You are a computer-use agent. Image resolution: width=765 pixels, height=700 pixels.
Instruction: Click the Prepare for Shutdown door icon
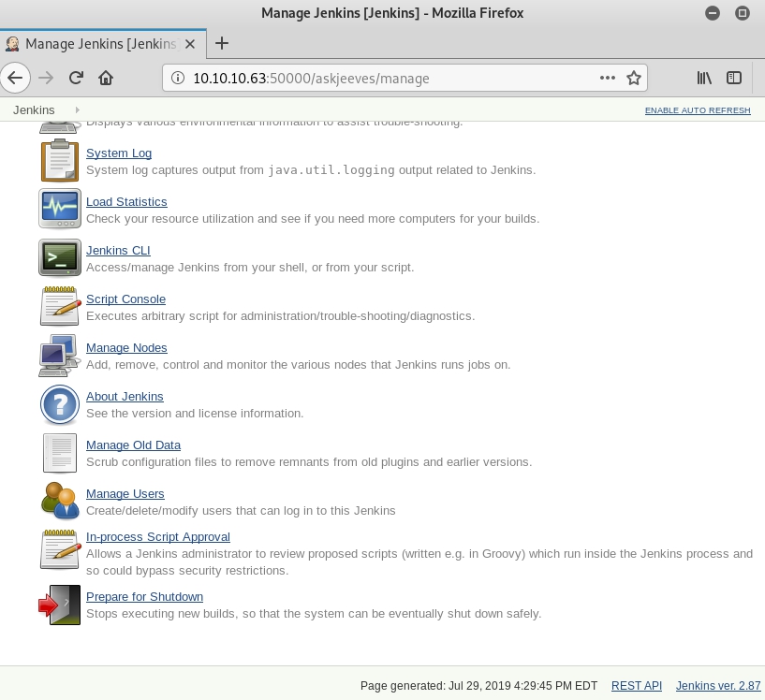pyautogui.click(x=60, y=605)
